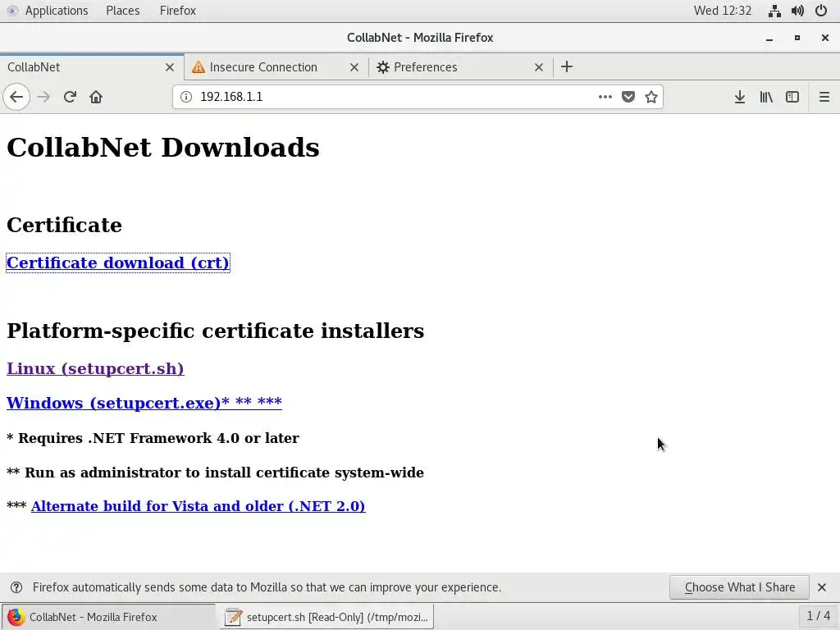Save page to Pocket

(628, 97)
